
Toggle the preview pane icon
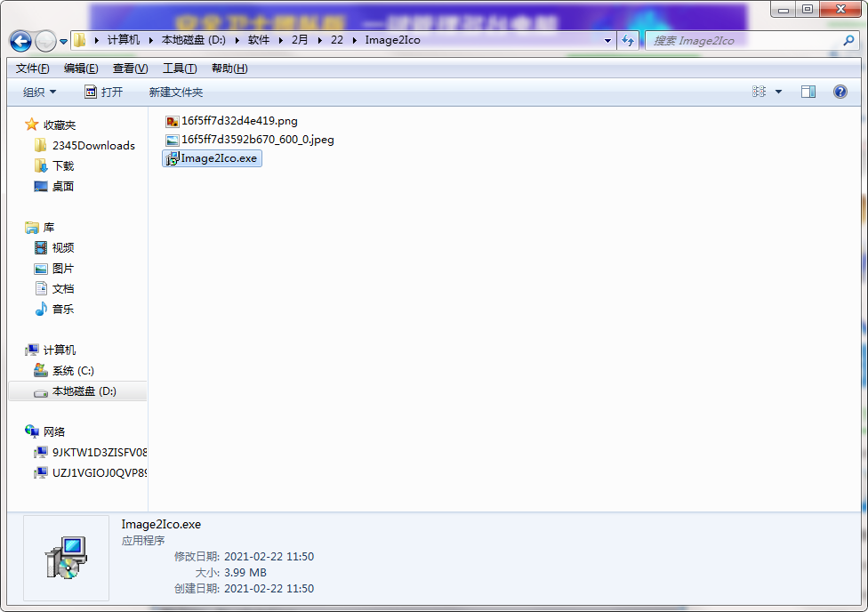click(808, 92)
